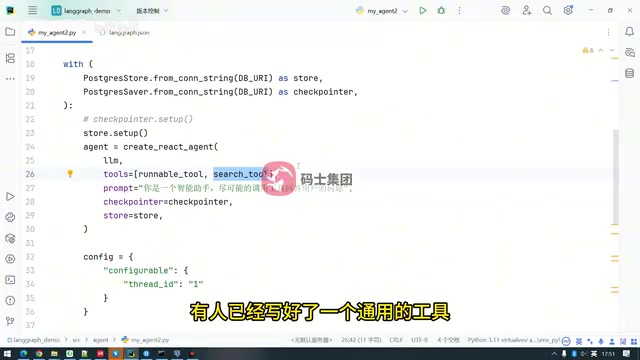640x360 pixels.
Task: Open Code With Me user icon
Action: click(x=527, y=11)
